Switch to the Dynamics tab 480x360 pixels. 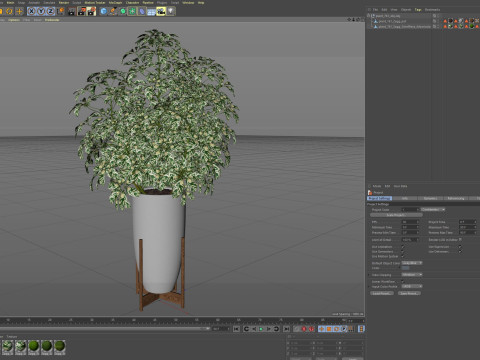click(x=430, y=198)
